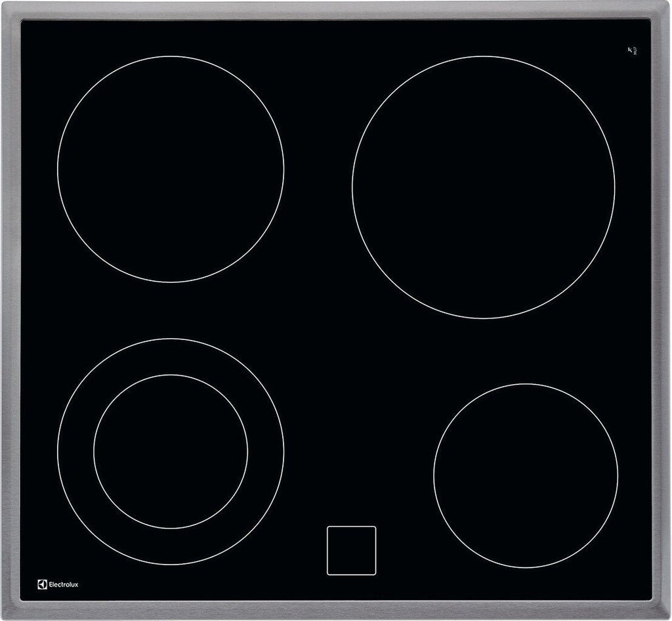
Task: Select the small bottom-right cooking zone
Action: (x=526, y=475)
